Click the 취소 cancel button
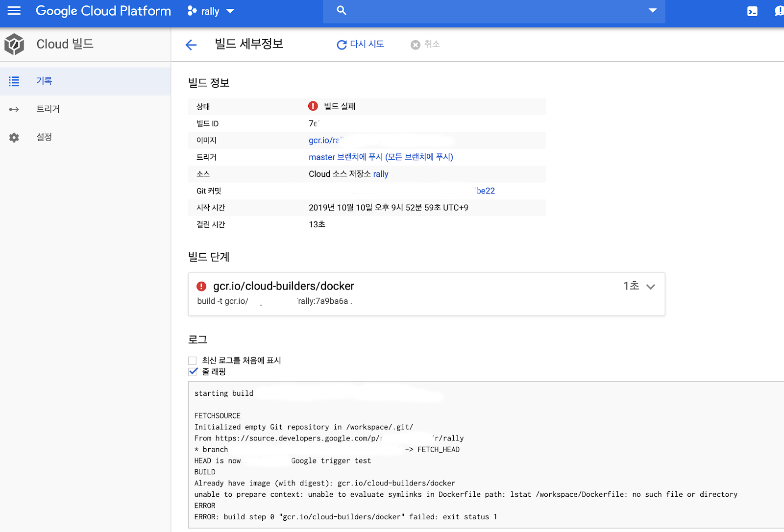The height and width of the screenshot is (532, 784). [425, 45]
